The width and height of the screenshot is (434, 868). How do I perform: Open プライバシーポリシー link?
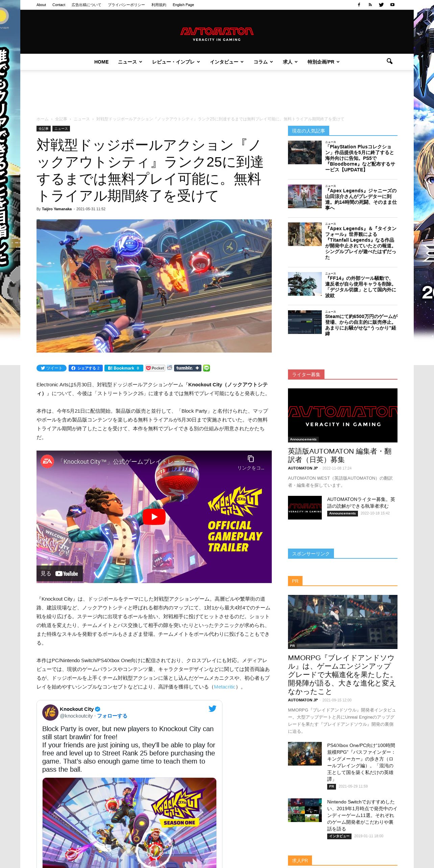pyautogui.click(x=126, y=5)
